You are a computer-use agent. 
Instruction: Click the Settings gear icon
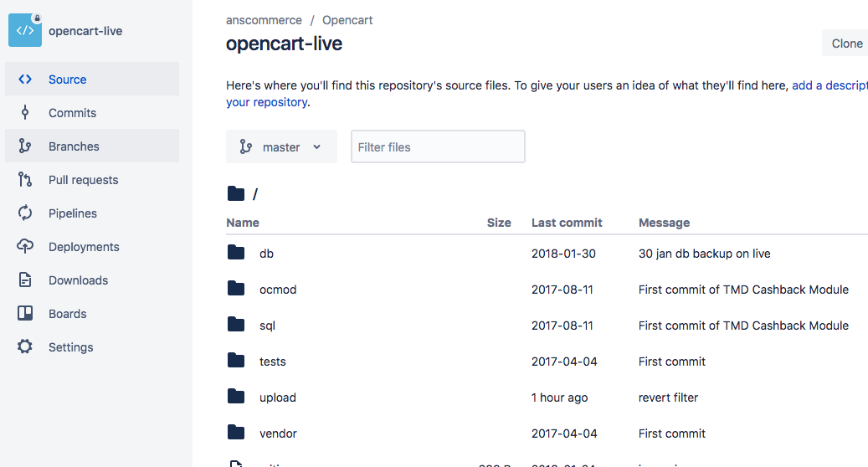pos(25,347)
